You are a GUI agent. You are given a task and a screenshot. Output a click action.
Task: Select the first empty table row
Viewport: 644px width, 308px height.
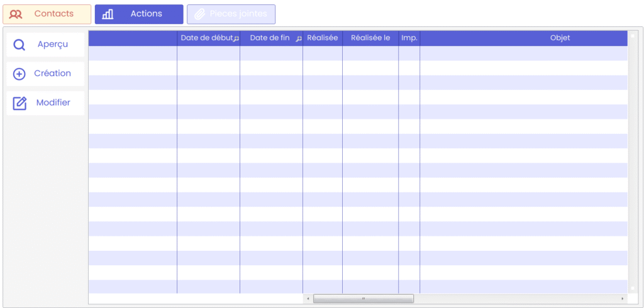(x=358, y=53)
